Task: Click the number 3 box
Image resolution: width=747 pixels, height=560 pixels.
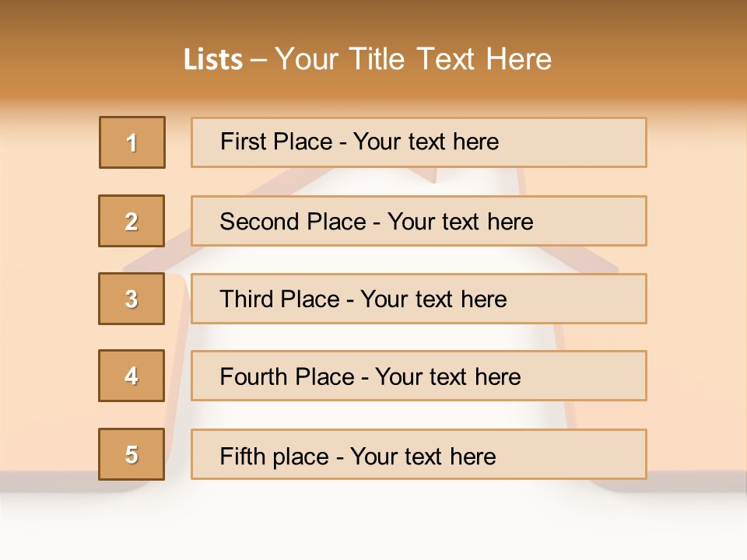Action: [132, 299]
